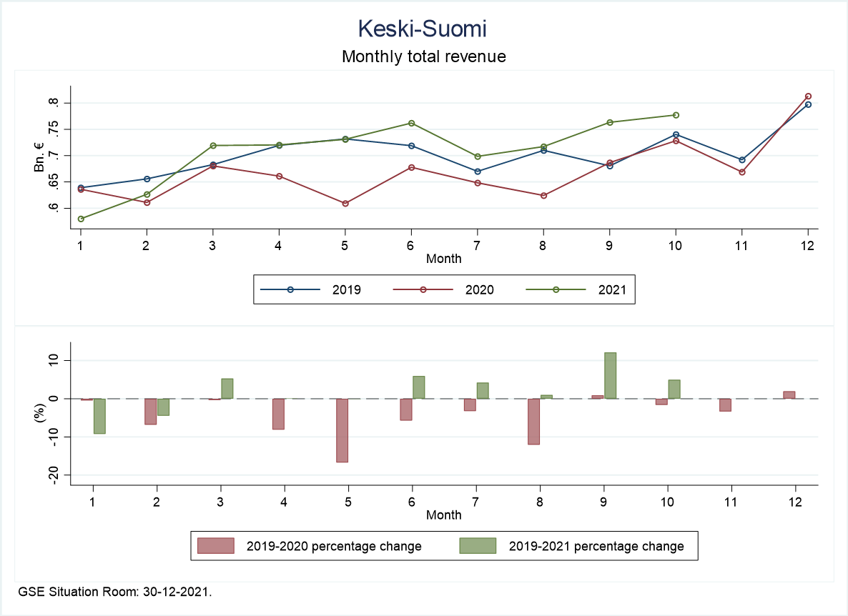
Task: Click the 2021 legend line marker
Action: coord(556,289)
